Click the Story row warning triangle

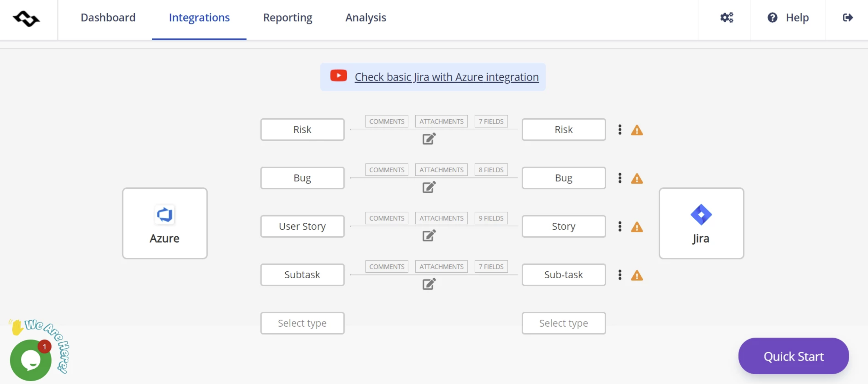637,227
